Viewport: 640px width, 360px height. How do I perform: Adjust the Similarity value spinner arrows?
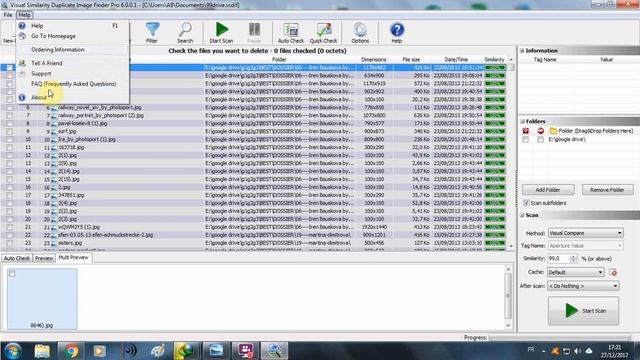coord(573,259)
